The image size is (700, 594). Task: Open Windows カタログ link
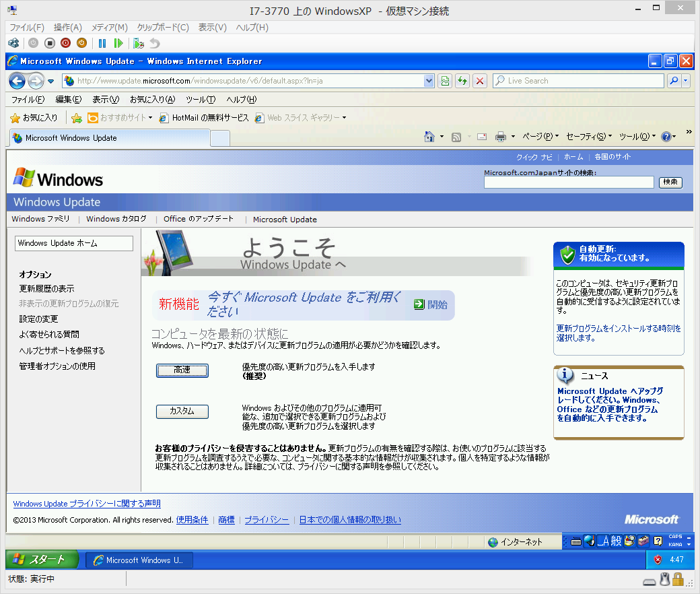coord(116,219)
